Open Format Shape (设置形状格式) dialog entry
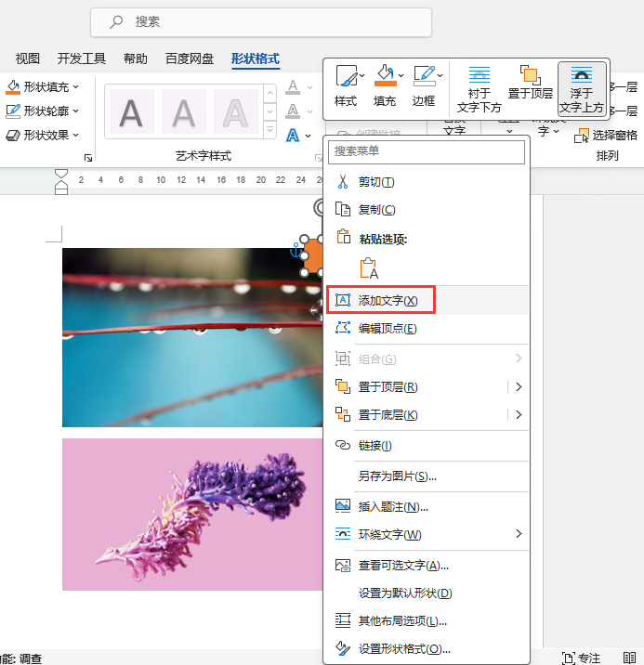Viewport: 644px width, 665px height. click(427, 649)
